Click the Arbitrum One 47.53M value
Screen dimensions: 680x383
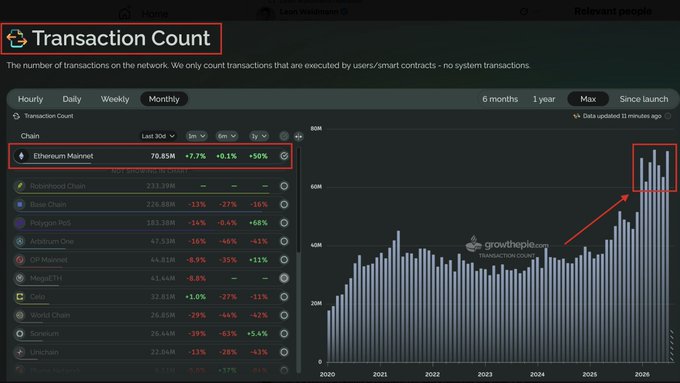pyautogui.click(x=163, y=241)
